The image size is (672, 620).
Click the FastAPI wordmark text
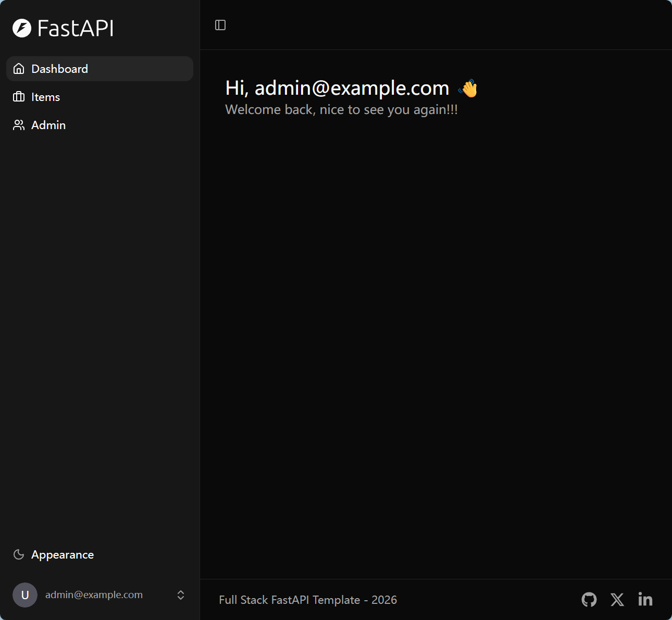pyautogui.click(x=76, y=28)
